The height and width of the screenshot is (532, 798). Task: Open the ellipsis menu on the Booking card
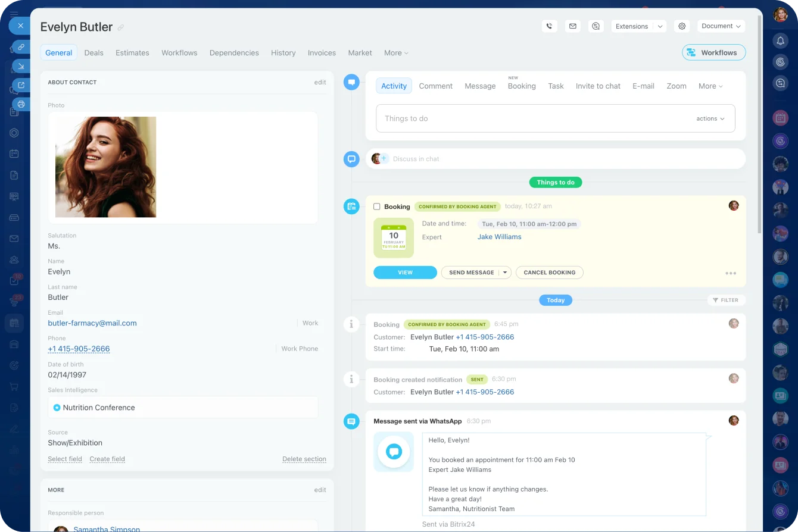731,273
